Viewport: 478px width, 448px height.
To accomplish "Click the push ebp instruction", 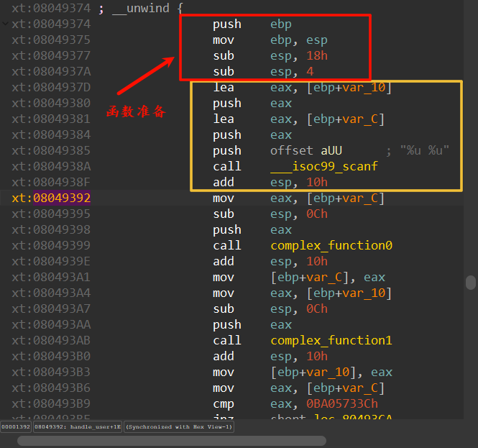I will pyautogui.click(x=252, y=24).
